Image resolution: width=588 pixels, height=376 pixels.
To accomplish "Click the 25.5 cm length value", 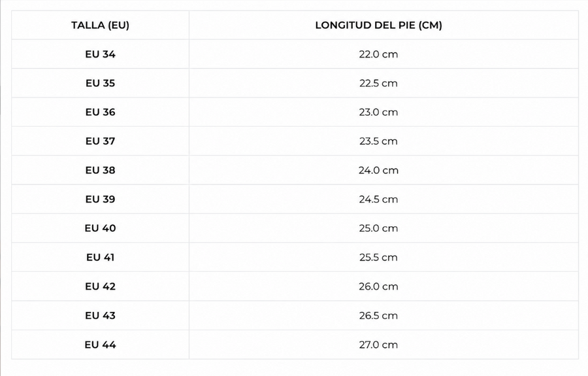I will point(378,258).
